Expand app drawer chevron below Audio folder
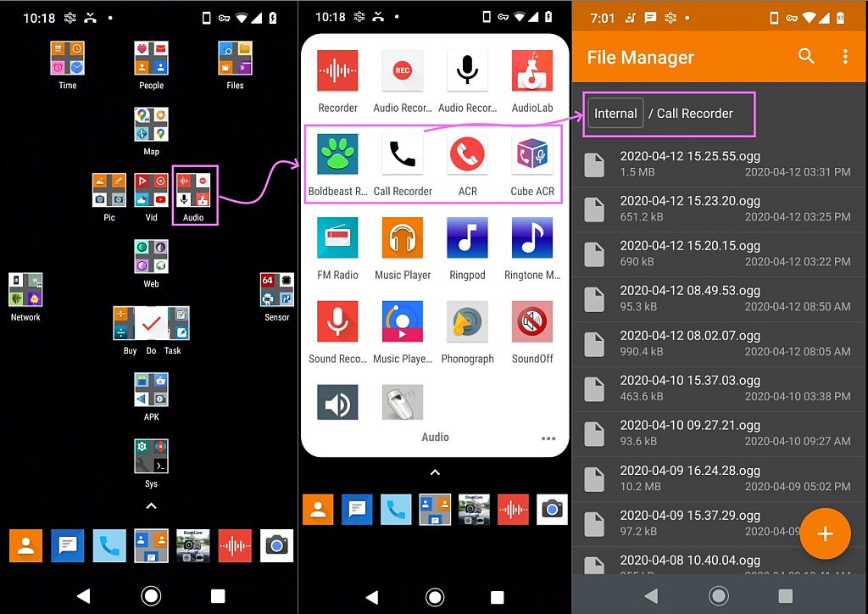868x614 pixels. [x=435, y=472]
